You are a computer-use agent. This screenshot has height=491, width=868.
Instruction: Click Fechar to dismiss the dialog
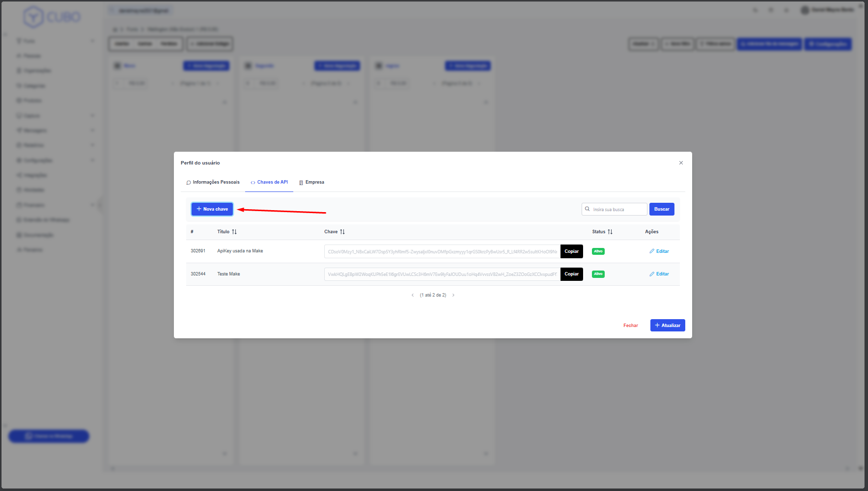[630, 326]
